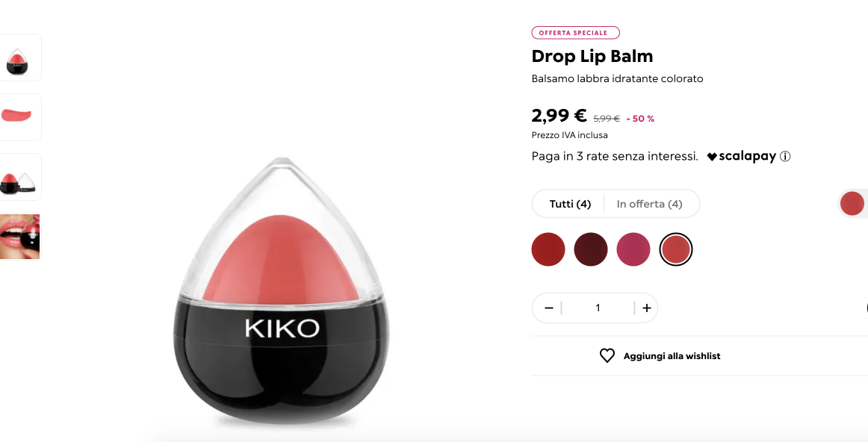Click the Offerta Speciale badge
Viewport: 868px width, 442px height.
tap(575, 33)
